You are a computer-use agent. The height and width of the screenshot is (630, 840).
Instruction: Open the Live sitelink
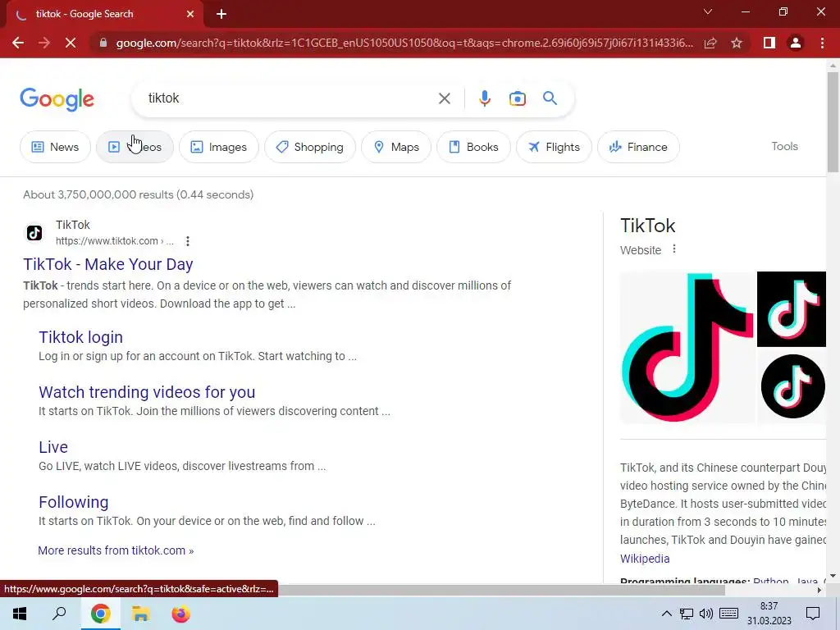coord(53,447)
